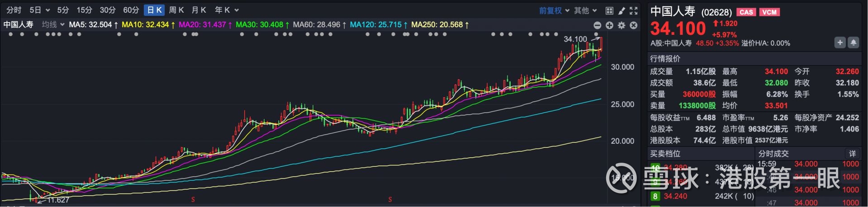
Task: Zoom in chart with plus icon
Action: (610, 25)
